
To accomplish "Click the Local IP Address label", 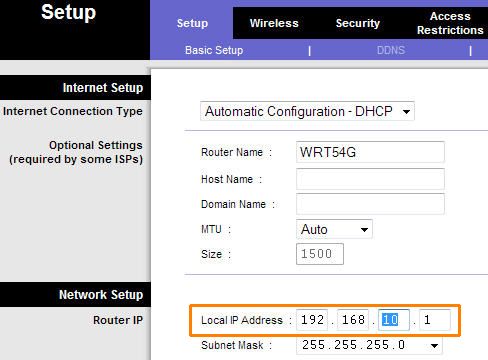I will pos(242,320).
